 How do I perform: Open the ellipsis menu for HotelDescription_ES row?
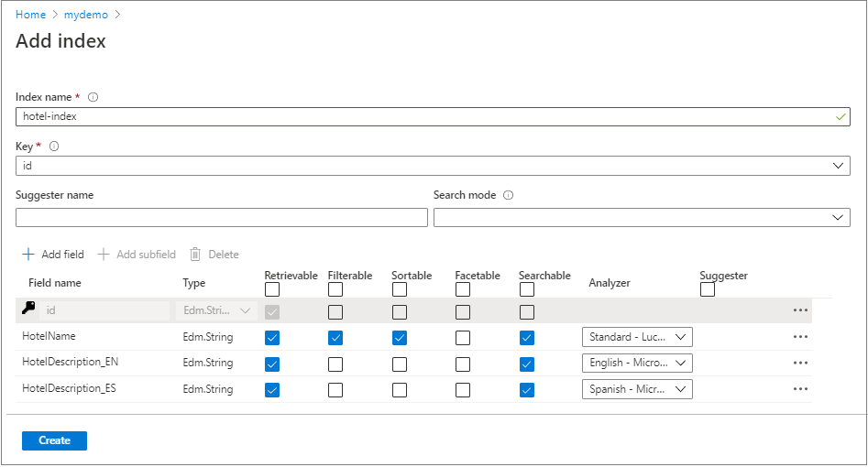click(800, 389)
